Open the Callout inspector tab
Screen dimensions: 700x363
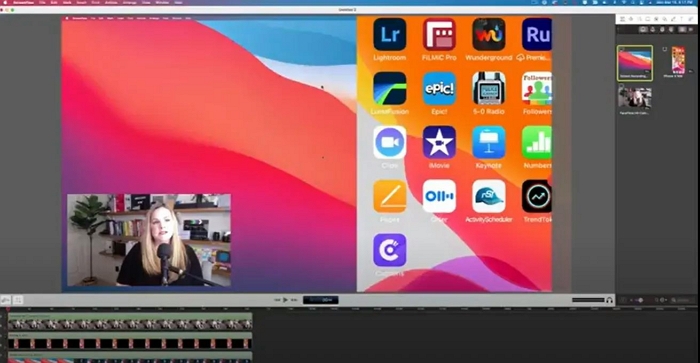tap(656, 19)
